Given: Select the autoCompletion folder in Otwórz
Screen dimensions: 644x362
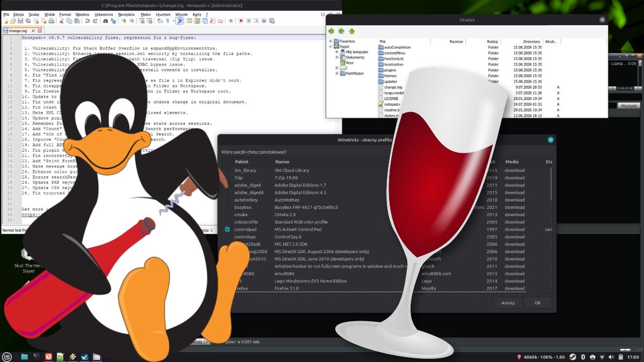Looking at the screenshot, I should (394, 47).
